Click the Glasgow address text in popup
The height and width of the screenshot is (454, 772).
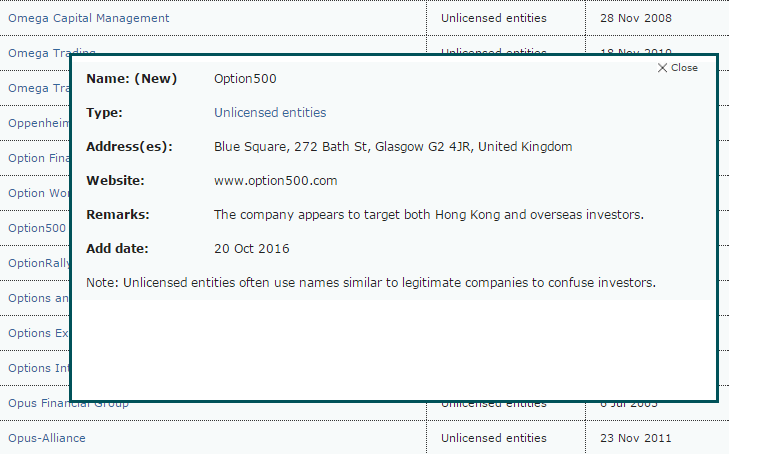coord(393,147)
